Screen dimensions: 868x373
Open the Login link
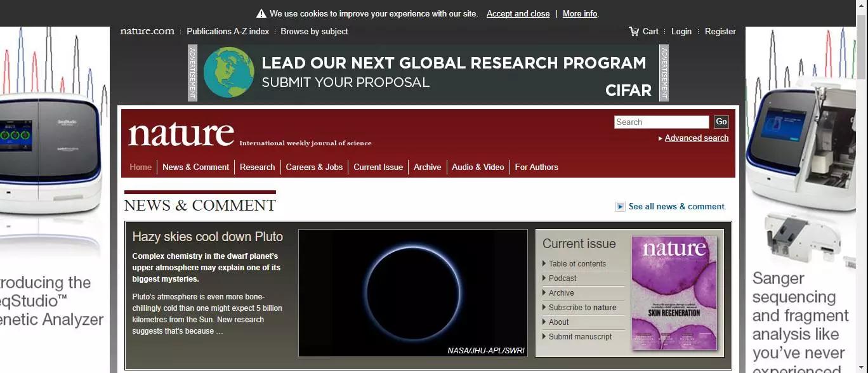[681, 31]
